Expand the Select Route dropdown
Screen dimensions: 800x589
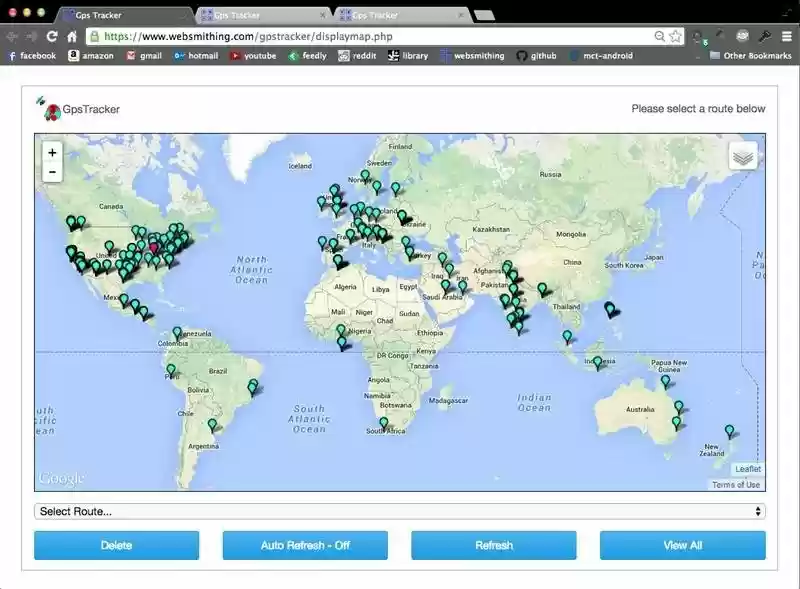coord(400,511)
